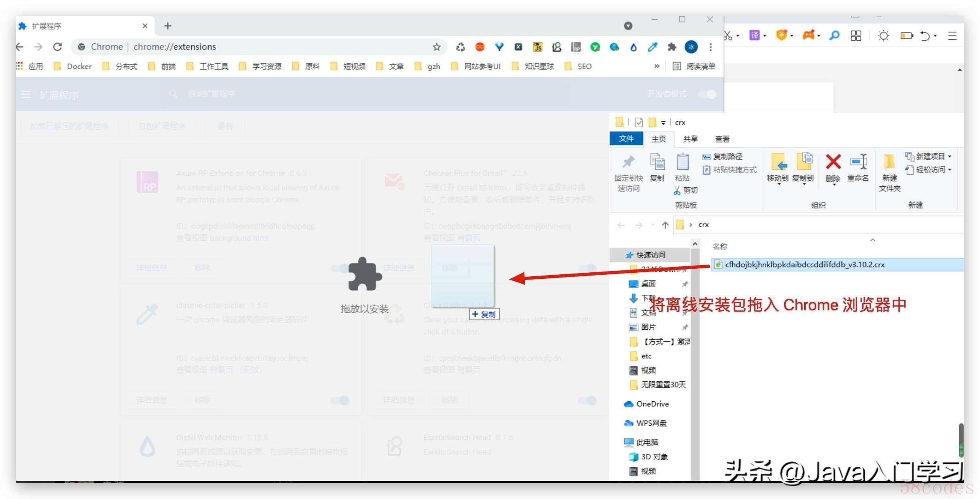Toggle the Developer mode switch

(707, 94)
